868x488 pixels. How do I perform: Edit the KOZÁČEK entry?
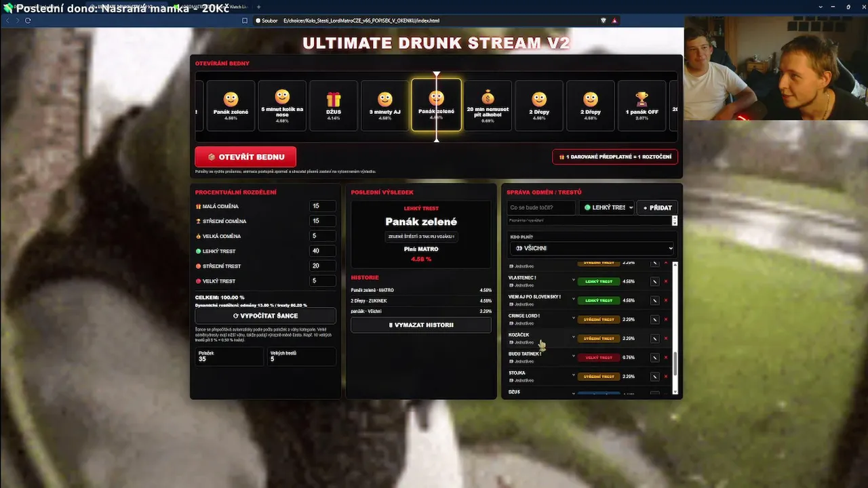(654, 338)
